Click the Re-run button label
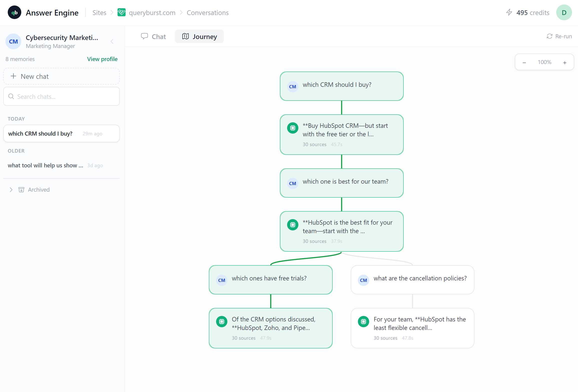The height and width of the screenshot is (392, 578). [x=563, y=37]
